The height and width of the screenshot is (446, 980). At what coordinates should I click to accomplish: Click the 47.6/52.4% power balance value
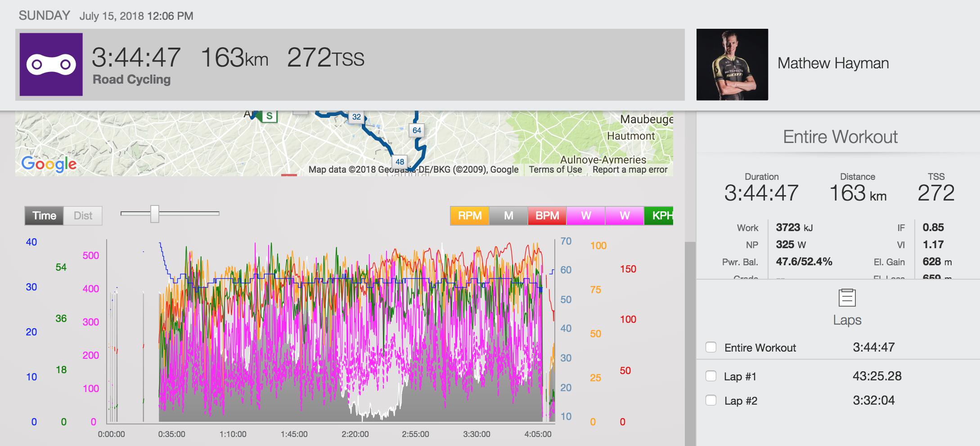tap(804, 262)
